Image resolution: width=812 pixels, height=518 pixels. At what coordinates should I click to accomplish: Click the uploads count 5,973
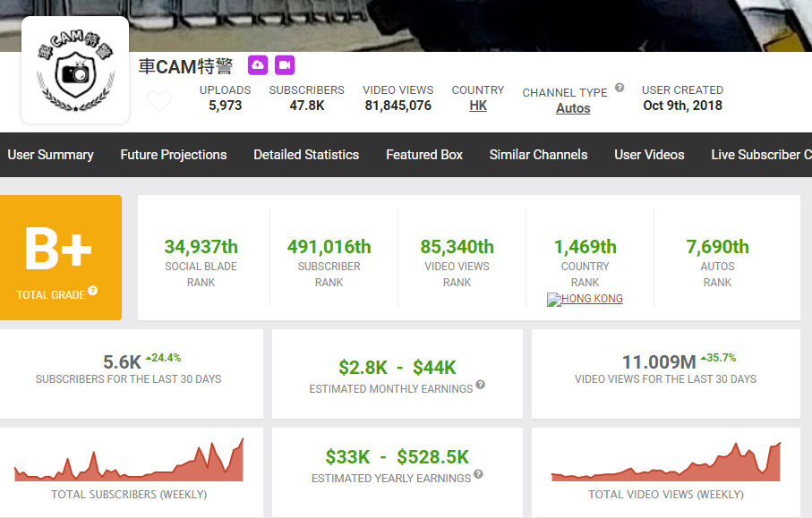pyautogui.click(x=226, y=106)
